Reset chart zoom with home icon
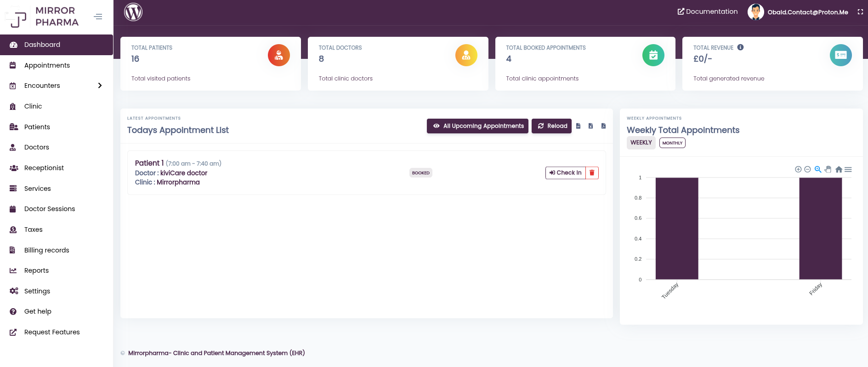868x367 pixels. pyautogui.click(x=839, y=170)
